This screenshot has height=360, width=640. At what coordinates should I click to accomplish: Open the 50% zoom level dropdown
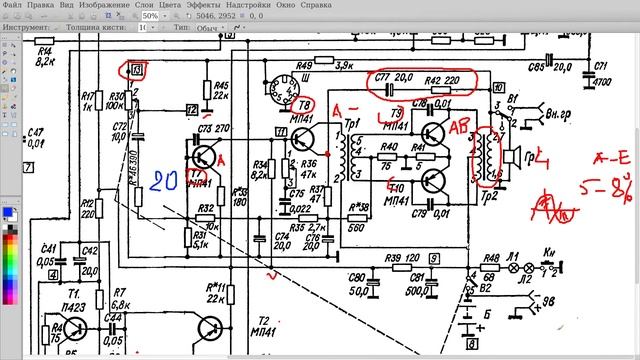pyautogui.click(x=165, y=16)
